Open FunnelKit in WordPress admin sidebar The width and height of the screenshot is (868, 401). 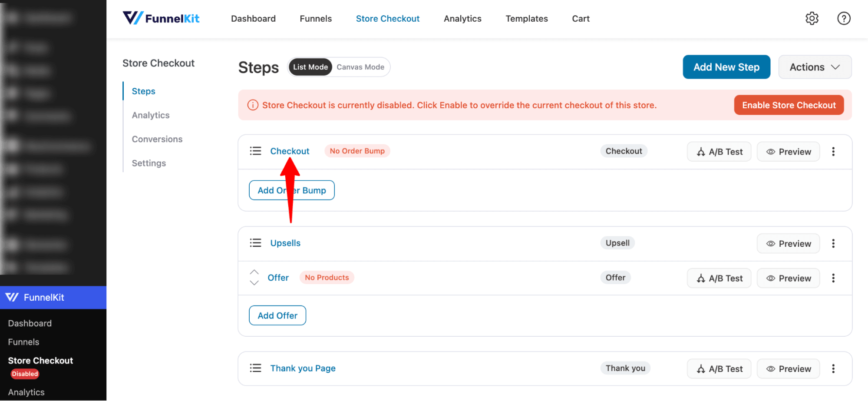click(x=53, y=298)
